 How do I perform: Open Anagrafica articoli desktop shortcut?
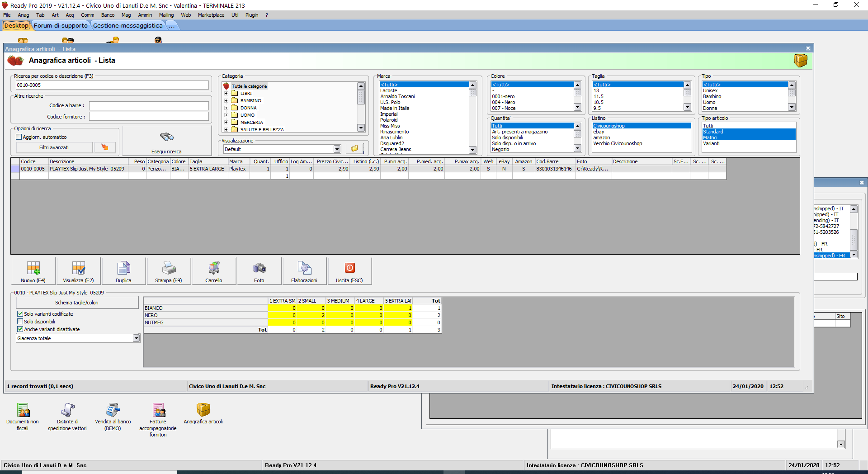(203, 413)
